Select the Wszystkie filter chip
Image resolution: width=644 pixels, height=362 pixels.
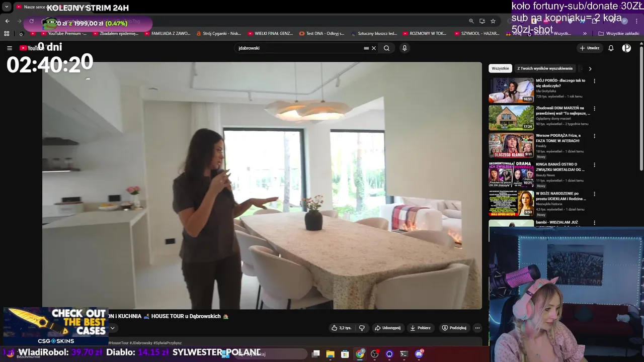(x=500, y=68)
